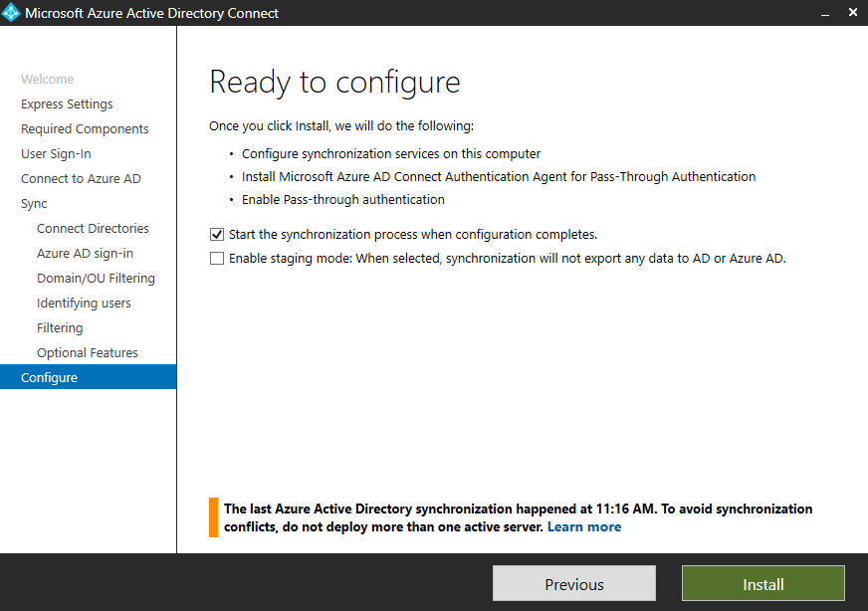Uncheck Start the synchronization process checkbox
868x611 pixels.
[217, 235]
